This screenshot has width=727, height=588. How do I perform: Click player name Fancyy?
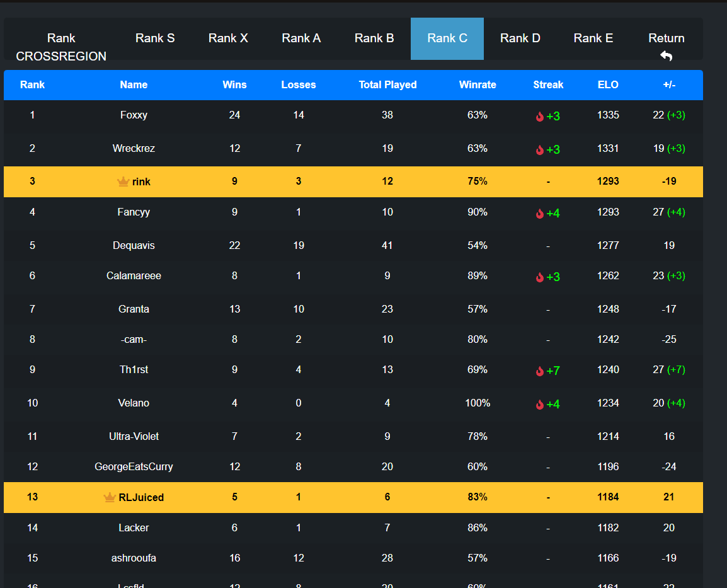coord(134,212)
